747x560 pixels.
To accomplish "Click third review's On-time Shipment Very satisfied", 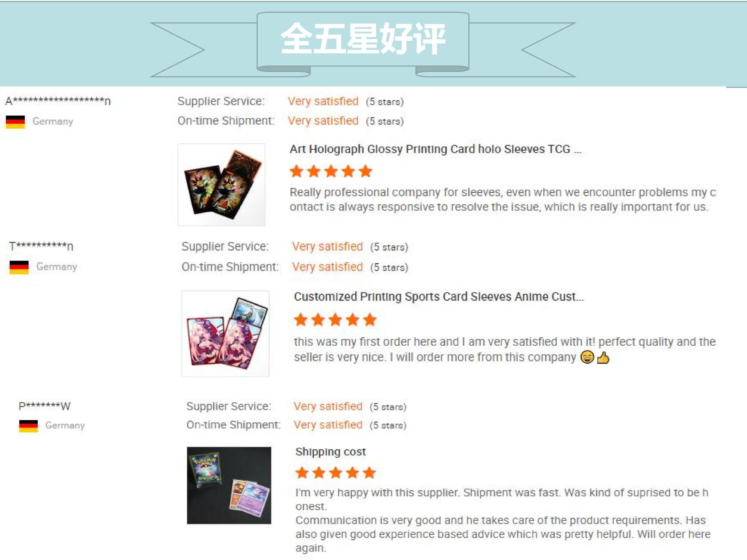I will coord(328,425).
